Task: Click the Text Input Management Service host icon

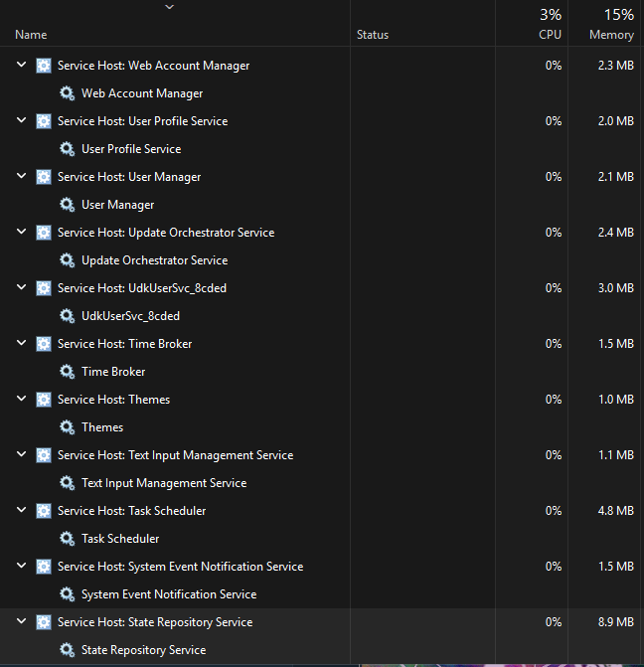Action: pos(44,455)
